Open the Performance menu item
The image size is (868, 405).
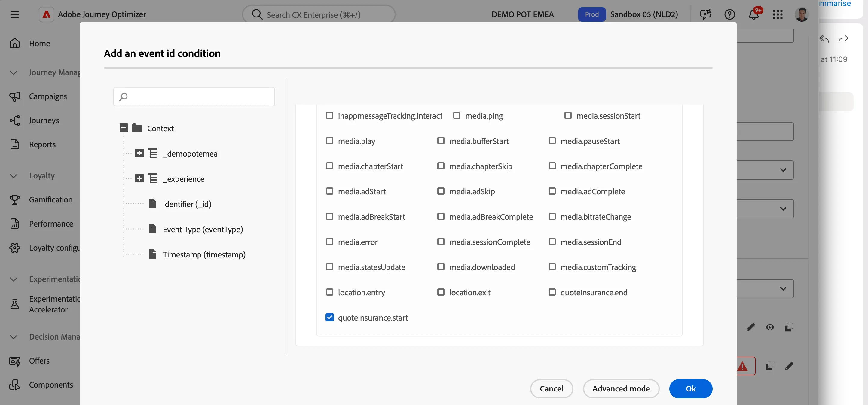click(x=51, y=224)
